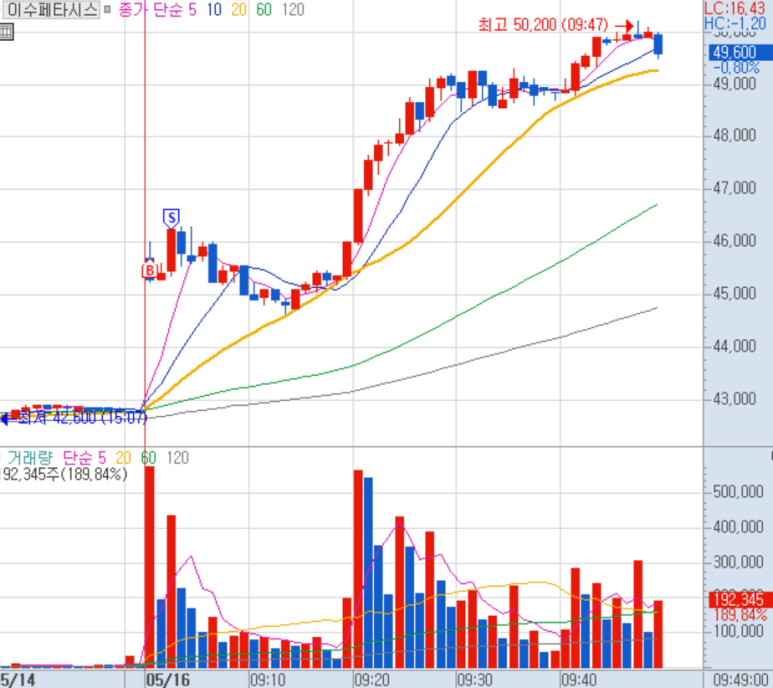Click the 48,000 price axis label
The width and height of the screenshot is (773, 688).
734,136
